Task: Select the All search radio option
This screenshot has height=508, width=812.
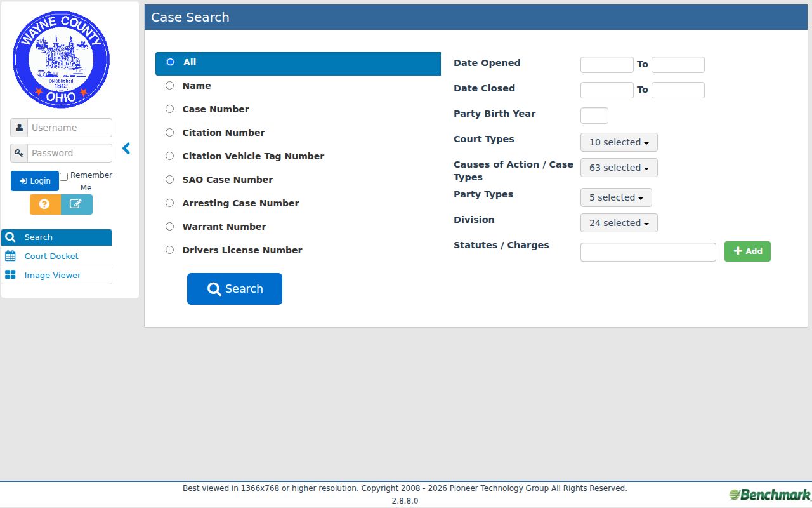Action: (x=170, y=62)
